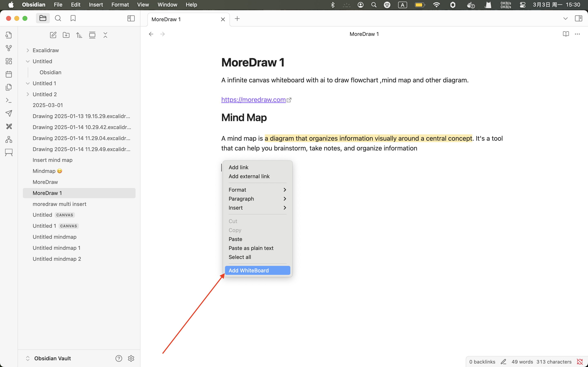The width and height of the screenshot is (588, 367).
Task: Click the 0 backlinks status button
Action: [x=482, y=362]
